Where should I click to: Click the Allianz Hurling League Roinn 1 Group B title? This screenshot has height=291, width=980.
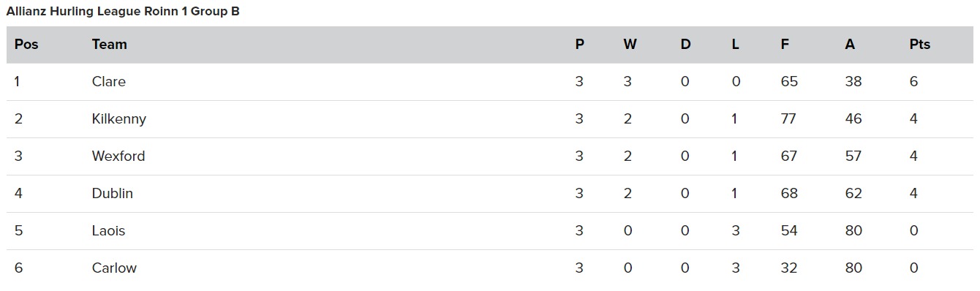tap(123, 12)
